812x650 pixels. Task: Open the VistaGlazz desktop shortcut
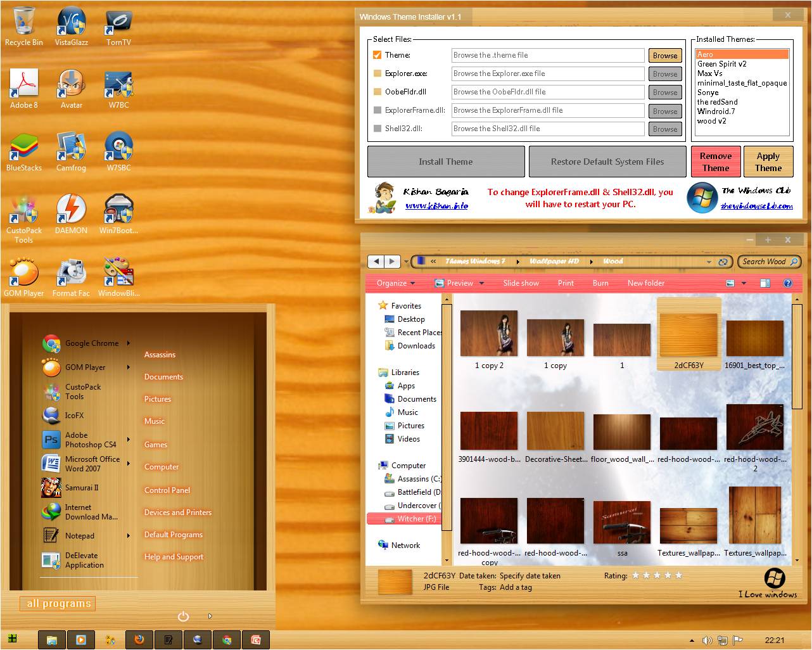point(72,27)
